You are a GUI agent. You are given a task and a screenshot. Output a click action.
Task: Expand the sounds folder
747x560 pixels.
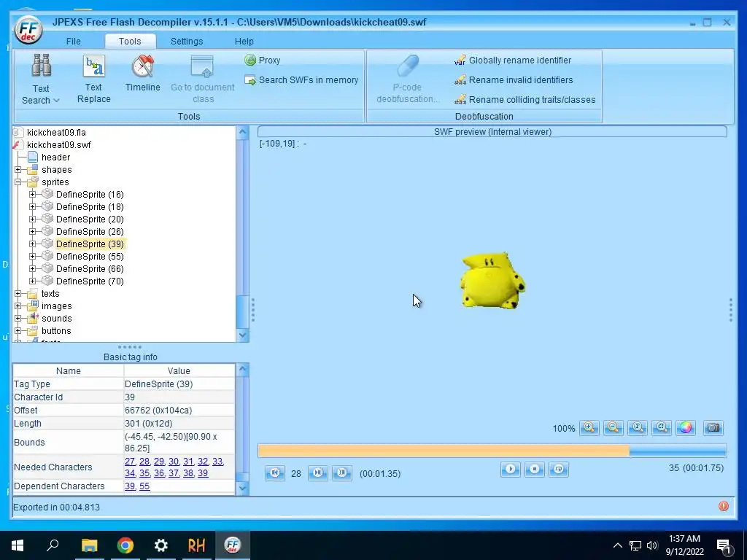[18, 318]
